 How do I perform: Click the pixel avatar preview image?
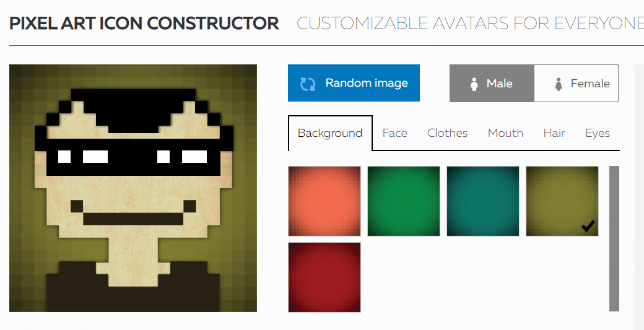[133, 188]
